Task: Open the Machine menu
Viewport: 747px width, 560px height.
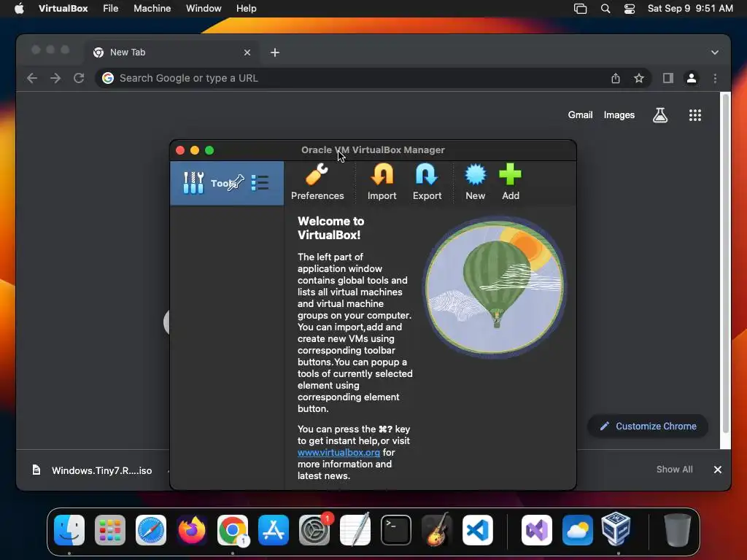Action: point(152,9)
